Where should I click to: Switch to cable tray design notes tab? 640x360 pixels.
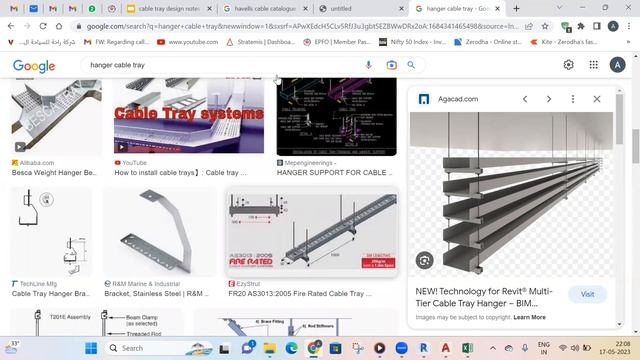pyautogui.click(x=168, y=9)
